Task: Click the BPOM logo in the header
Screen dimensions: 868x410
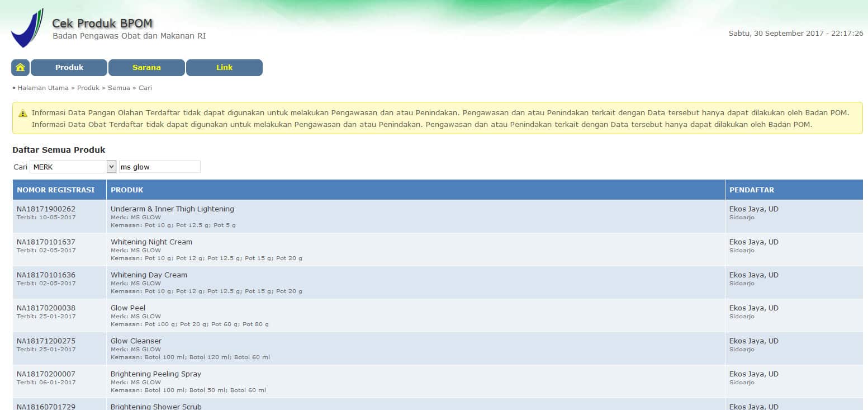Action: pyautogui.click(x=26, y=28)
